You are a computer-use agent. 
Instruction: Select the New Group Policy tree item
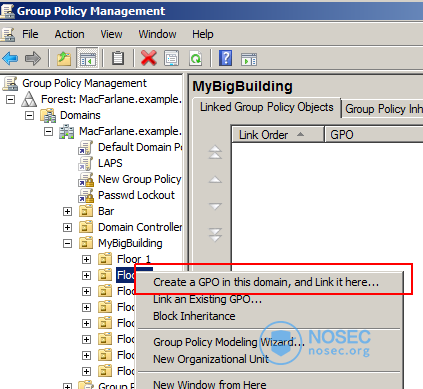[x=139, y=179]
